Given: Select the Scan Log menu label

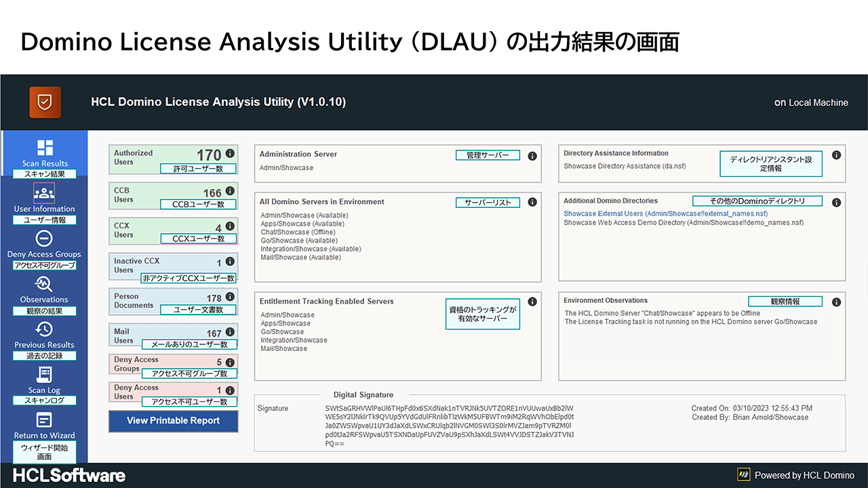Looking at the screenshot, I should (44, 390).
